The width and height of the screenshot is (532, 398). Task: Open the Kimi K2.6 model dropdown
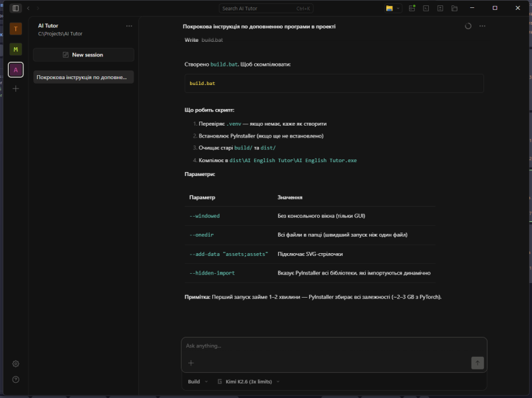pos(248,382)
